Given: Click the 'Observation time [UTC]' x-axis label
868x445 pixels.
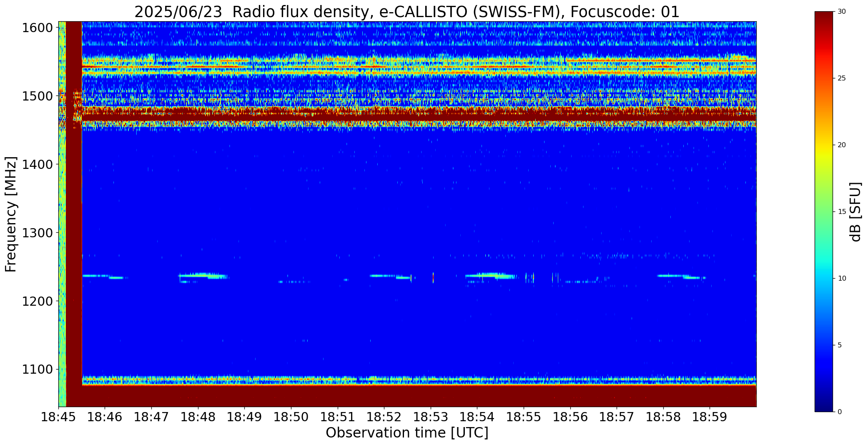Looking at the screenshot, I should click(407, 433).
